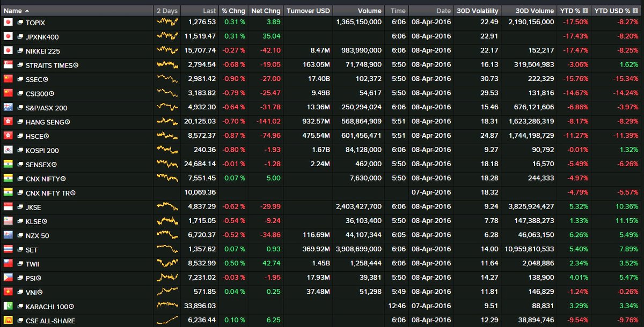Click KARACHI 100 time 12:46
The width and height of the screenshot is (644, 327).
click(x=398, y=307)
